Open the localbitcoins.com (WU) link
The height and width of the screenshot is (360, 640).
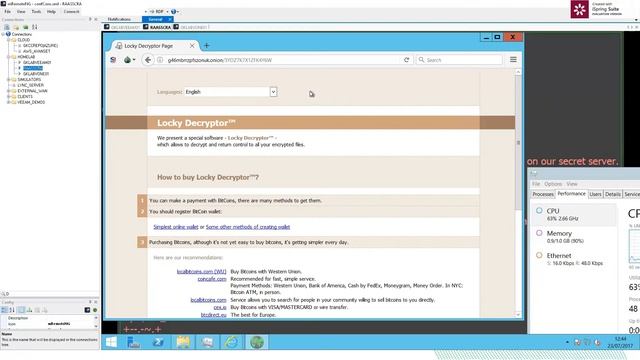[201, 271]
